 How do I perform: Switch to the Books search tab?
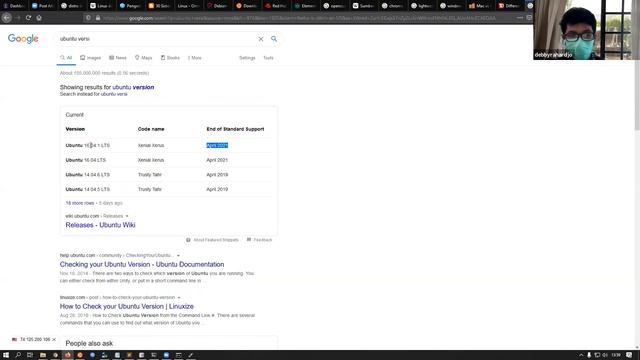click(x=170, y=58)
